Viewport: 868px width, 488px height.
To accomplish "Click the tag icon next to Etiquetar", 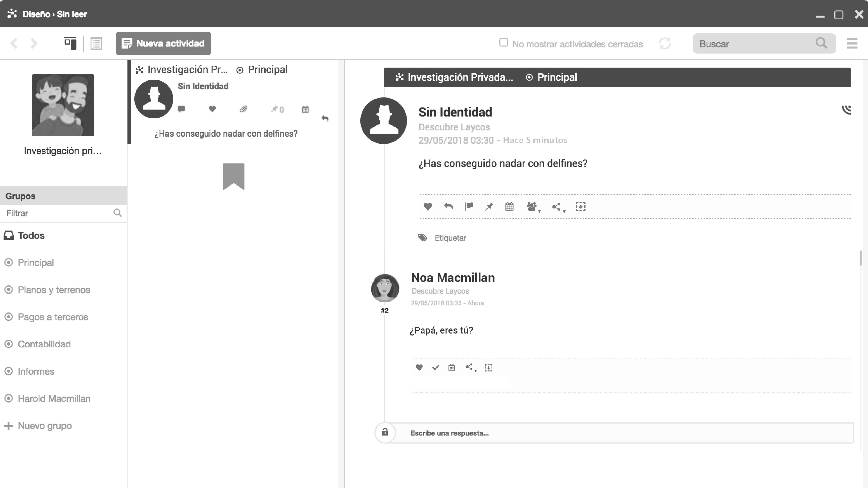I will click(423, 238).
